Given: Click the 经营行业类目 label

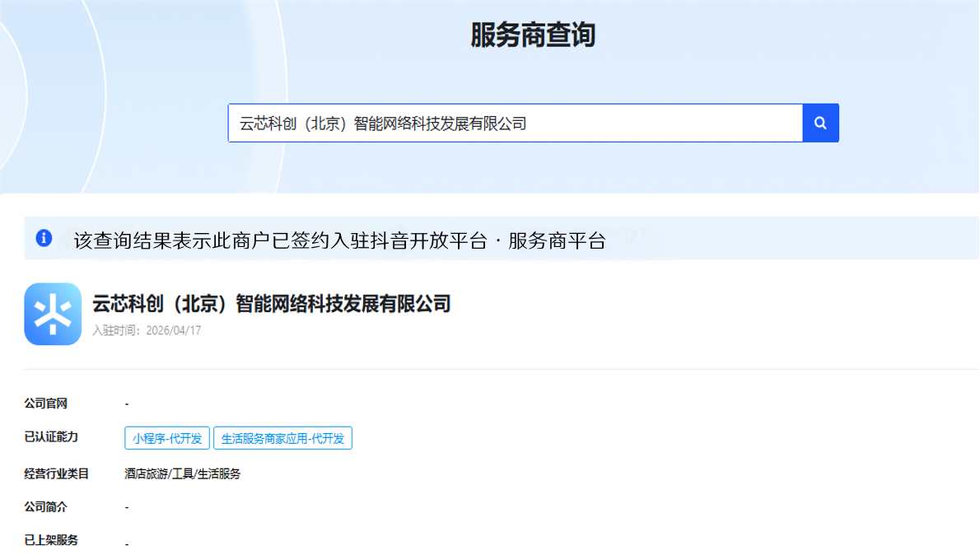Looking at the screenshot, I should tap(56, 473).
